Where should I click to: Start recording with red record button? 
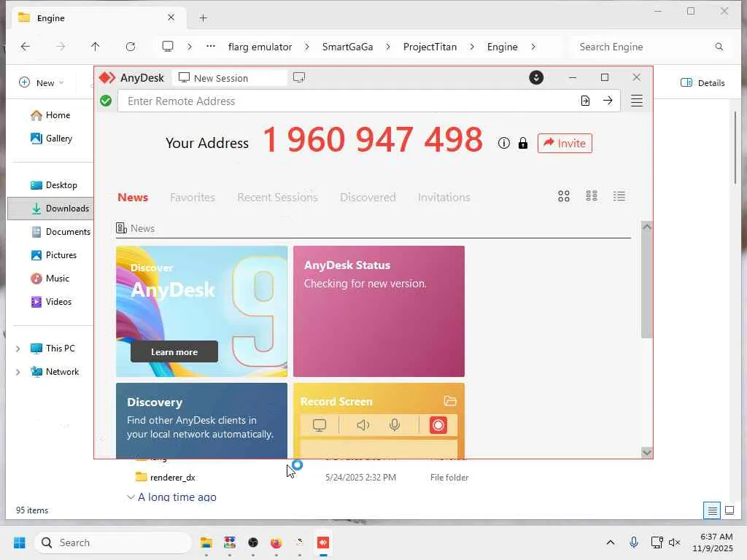(438, 425)
